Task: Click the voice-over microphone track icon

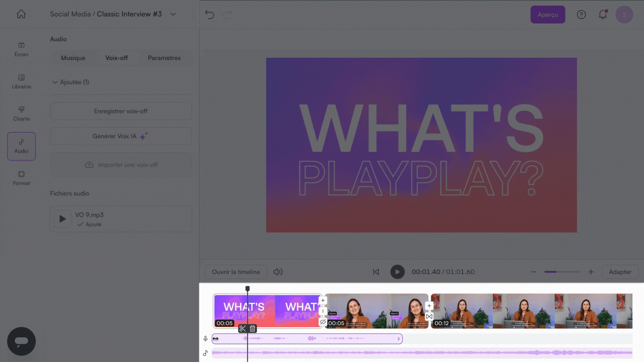Action: click(205, 339)
